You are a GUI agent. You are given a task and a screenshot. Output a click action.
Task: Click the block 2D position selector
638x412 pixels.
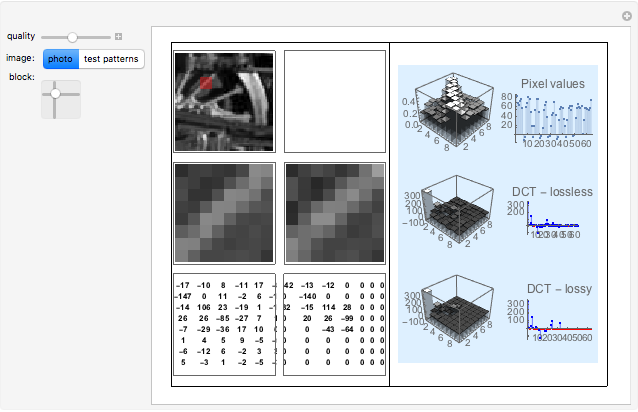click(x=60, y=98)
